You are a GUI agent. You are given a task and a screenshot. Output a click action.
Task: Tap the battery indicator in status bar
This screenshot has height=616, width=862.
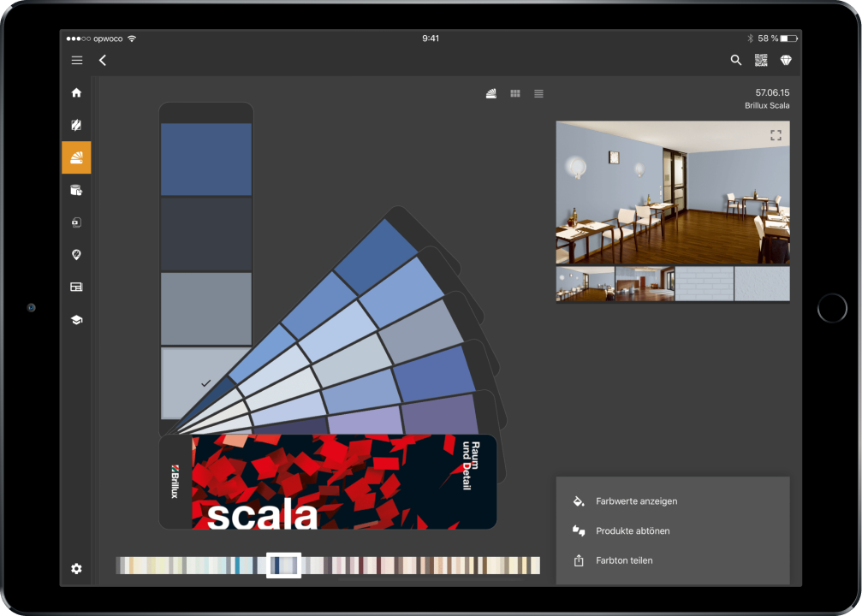pos(789,38)
